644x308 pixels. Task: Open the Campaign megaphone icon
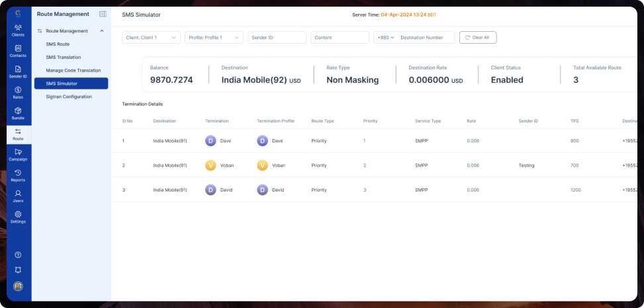click(x=18, y=152)
